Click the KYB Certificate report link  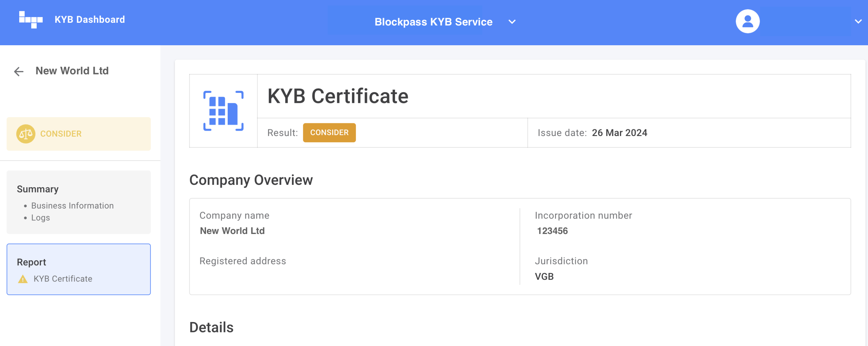pos(63,279)
